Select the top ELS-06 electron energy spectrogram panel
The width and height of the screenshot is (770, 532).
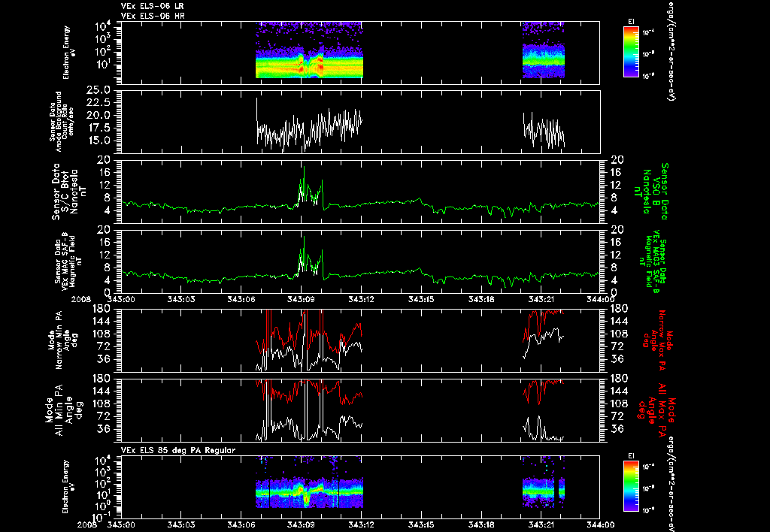click(x=360, y=53)
